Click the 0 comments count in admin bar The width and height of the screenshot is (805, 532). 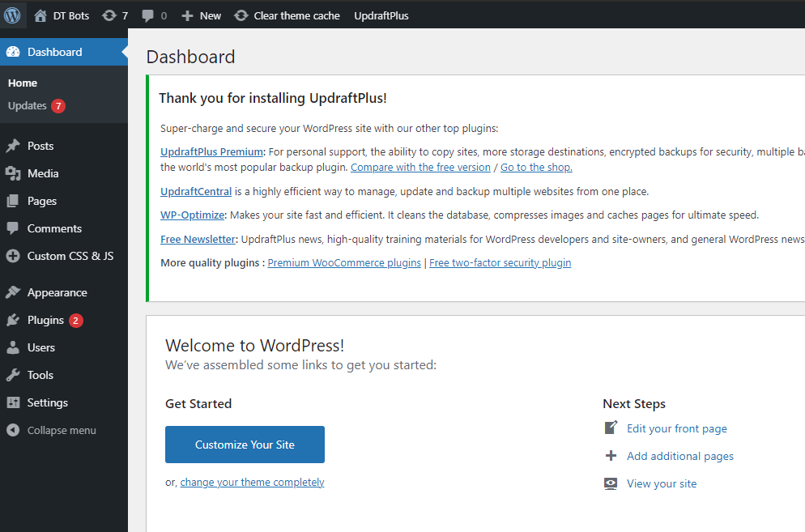(x=164, y=16)
